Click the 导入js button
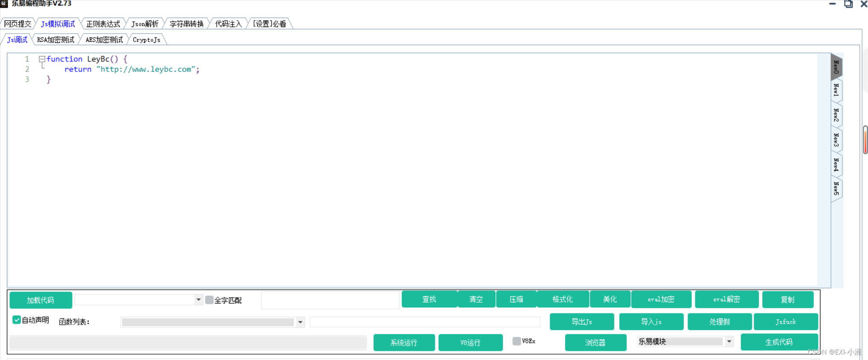Viewport: 868px width, 360px height. [651, 322]
